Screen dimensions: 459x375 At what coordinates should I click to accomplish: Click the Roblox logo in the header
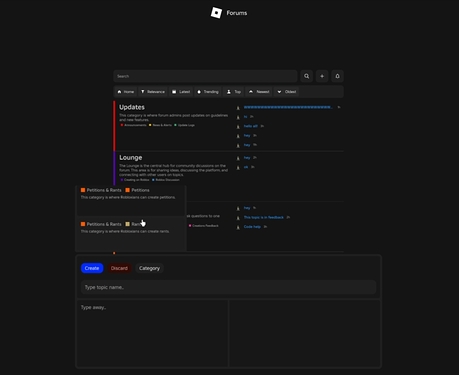coord(216,13)
